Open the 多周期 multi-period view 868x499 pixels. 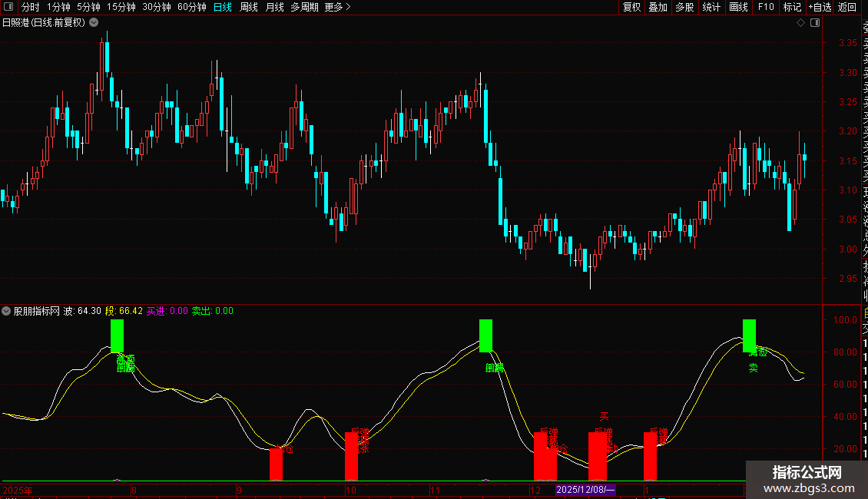click(x=304, y=7)
